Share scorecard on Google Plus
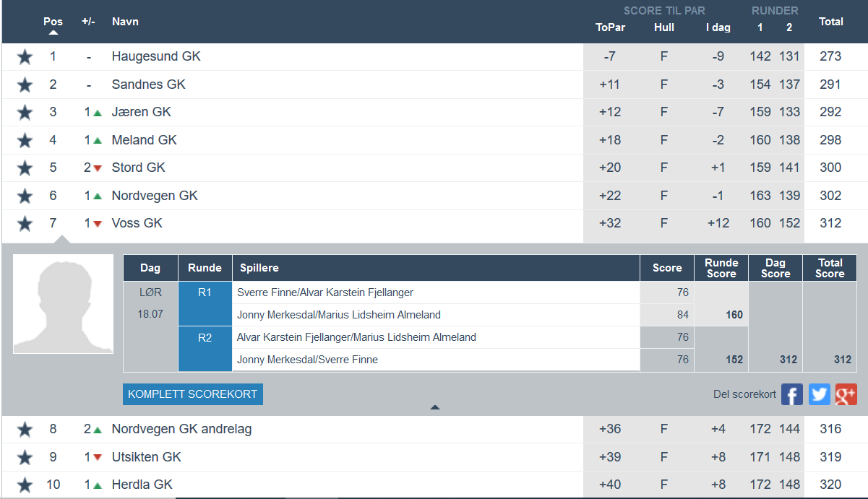Screen dimensions: 868x499 pos(846,394)
